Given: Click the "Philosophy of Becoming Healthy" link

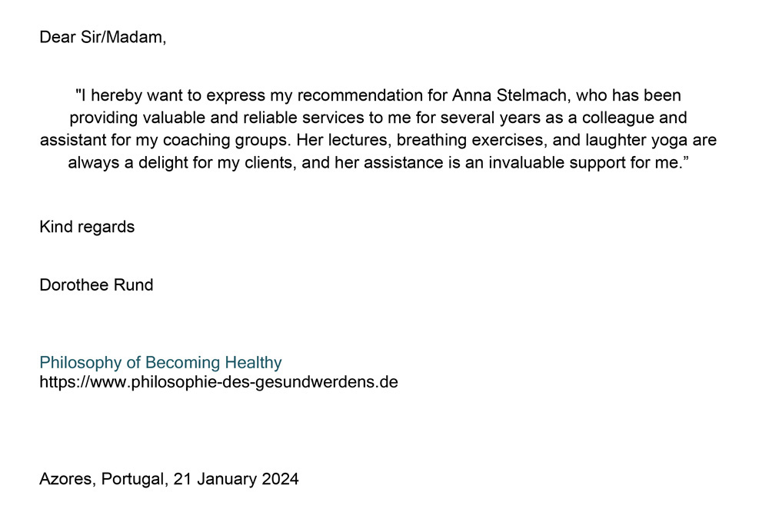Looking at the screenshot, I should pyautogui.click(x=160, y=363).
